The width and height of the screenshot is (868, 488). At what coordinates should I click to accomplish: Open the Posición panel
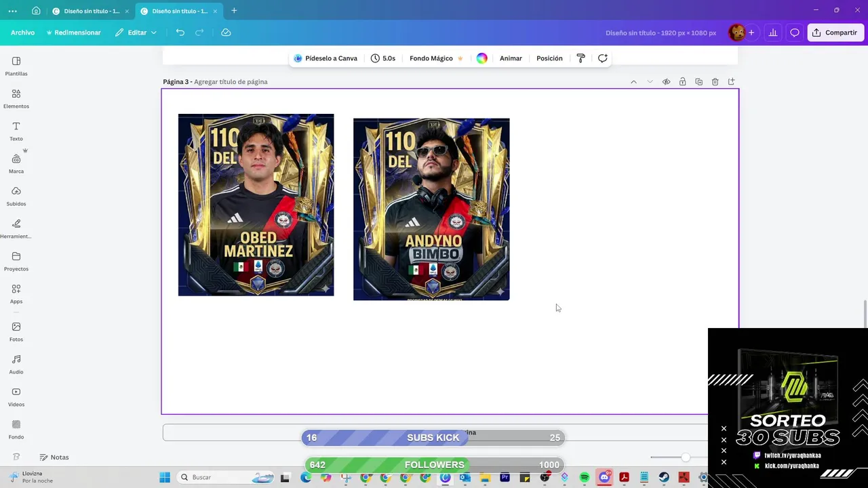(x=549, y=58)
